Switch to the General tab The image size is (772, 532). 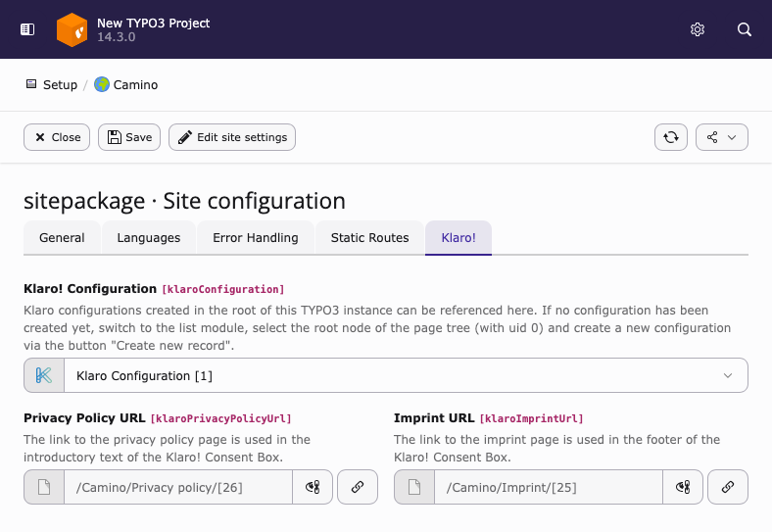tap(62, 237)
